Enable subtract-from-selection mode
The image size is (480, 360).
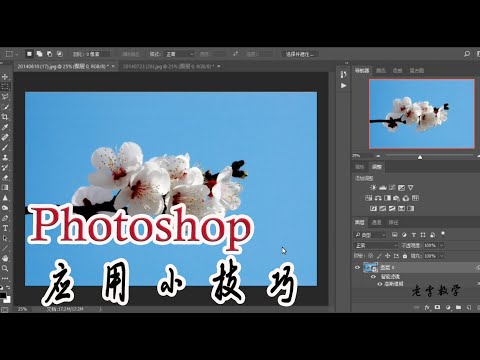click(49, 54)
